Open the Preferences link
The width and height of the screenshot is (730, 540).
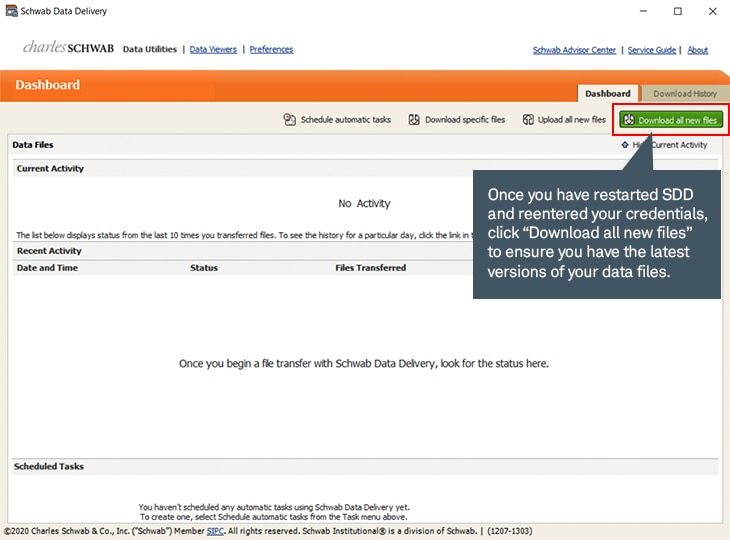(271, 49)
